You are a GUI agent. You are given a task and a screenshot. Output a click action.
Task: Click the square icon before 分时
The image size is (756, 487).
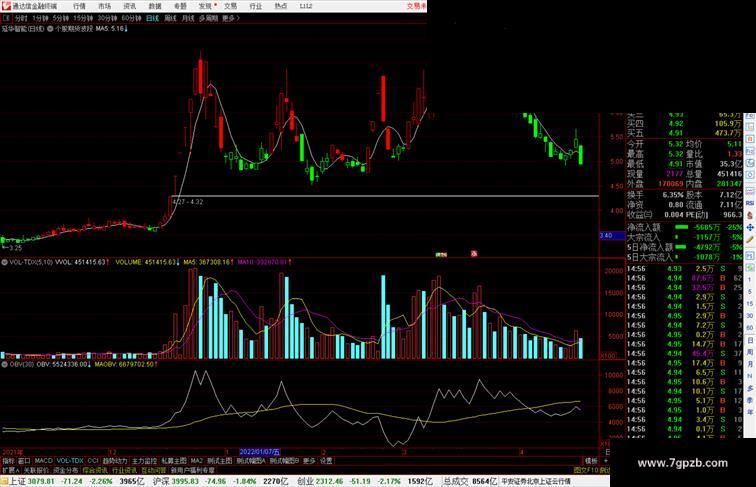point(7,18)
